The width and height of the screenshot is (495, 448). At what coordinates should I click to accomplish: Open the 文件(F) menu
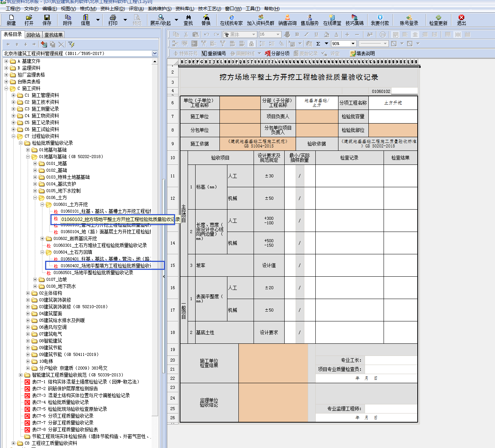[31, 8]
